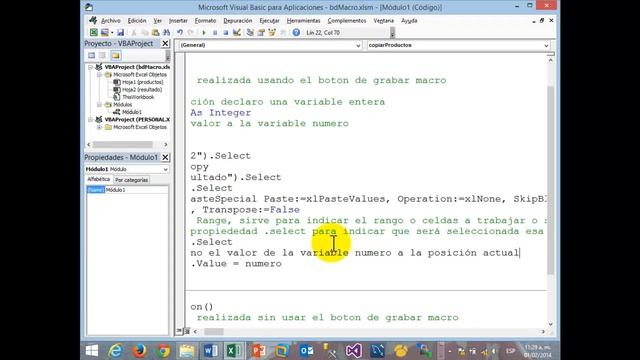
Task: Click the Reset stop square icon
Action: click(x=225, y=33)
